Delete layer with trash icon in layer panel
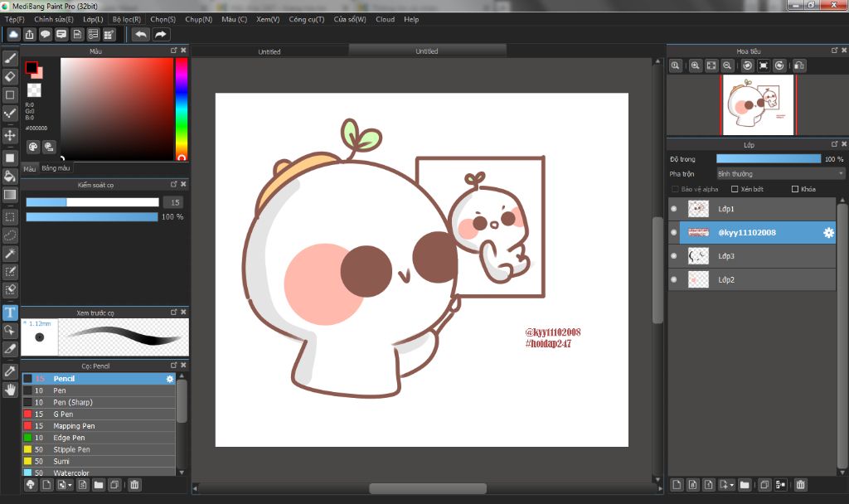Viewport: 849px width, 504px height. pyautogui.click(x=800, y=484)
